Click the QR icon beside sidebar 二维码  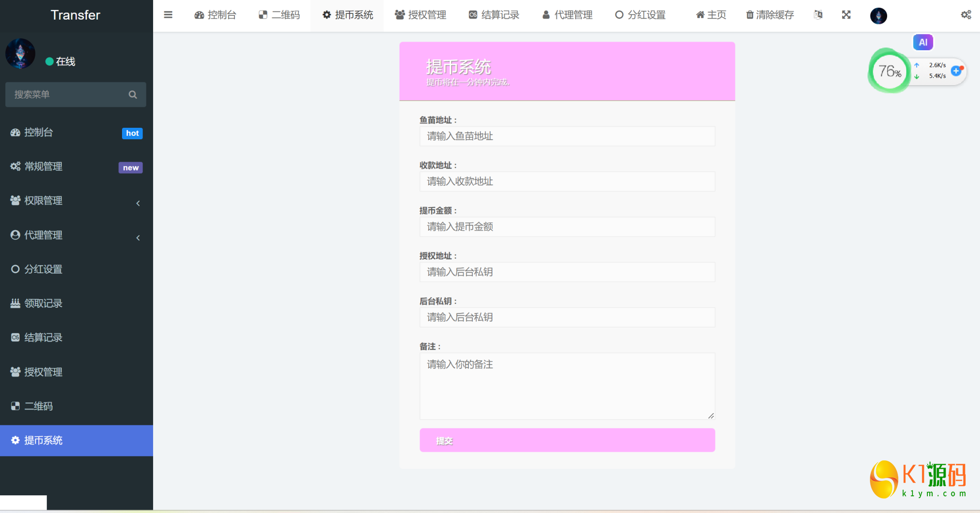[x=15, y=406]
